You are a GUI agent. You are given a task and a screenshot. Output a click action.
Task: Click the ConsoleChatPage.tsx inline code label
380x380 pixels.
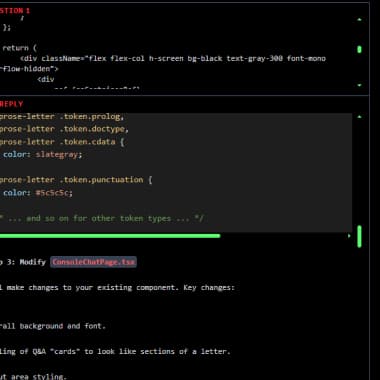93,262
